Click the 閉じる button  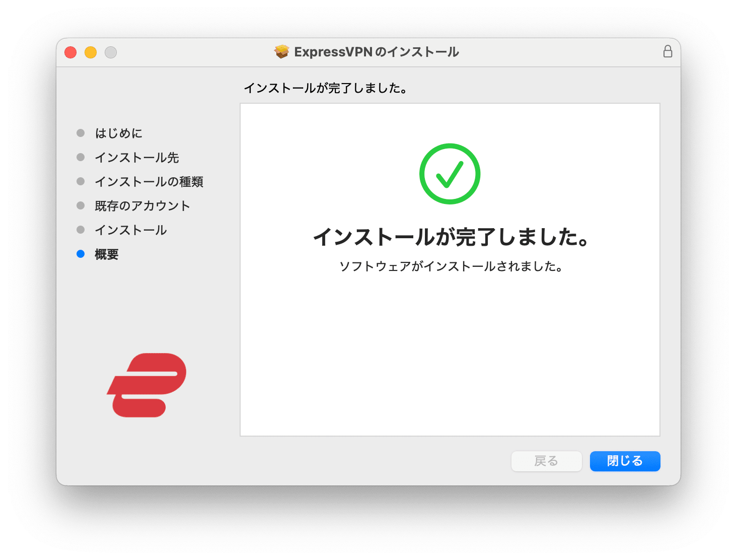(x=625, y=461)
